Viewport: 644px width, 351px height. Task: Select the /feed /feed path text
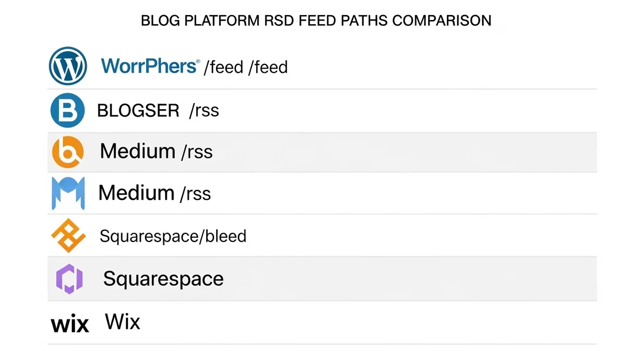(x=246, y=67)
